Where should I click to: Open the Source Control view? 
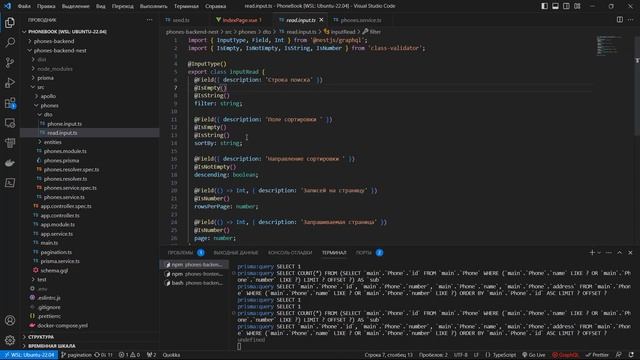click(x=10, y=62)
